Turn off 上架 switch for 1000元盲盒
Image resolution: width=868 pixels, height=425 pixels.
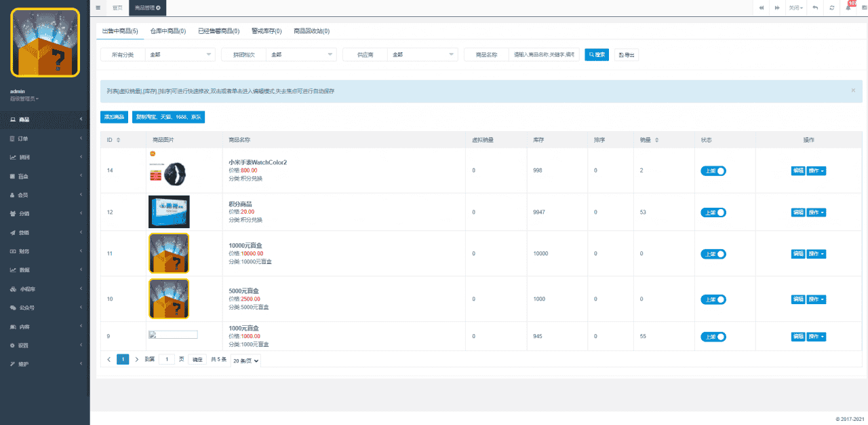point(713,337)
